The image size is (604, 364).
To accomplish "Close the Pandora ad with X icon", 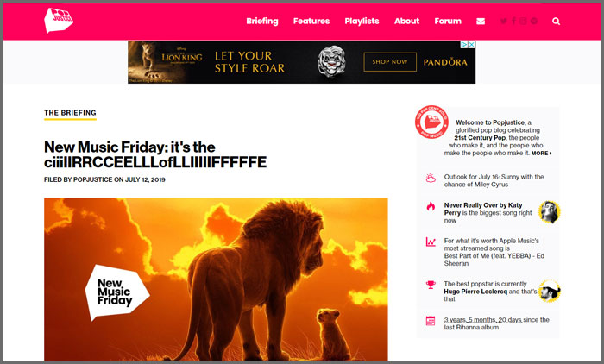I will (x=471, y=44).
